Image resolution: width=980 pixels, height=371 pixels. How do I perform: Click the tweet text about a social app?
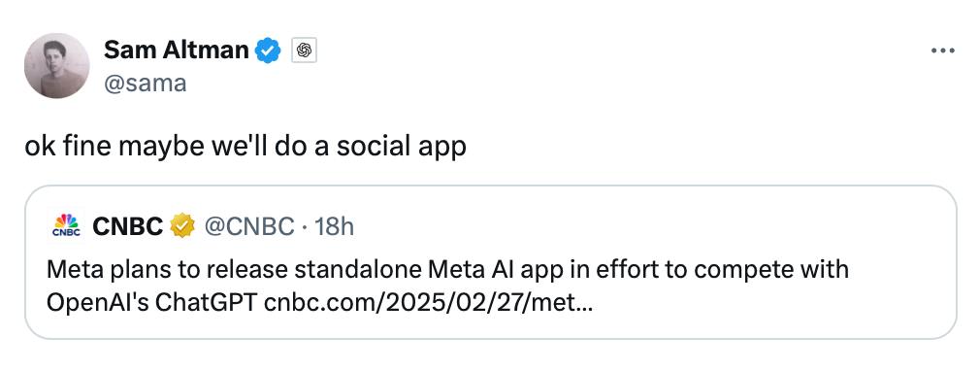(245, 147)
